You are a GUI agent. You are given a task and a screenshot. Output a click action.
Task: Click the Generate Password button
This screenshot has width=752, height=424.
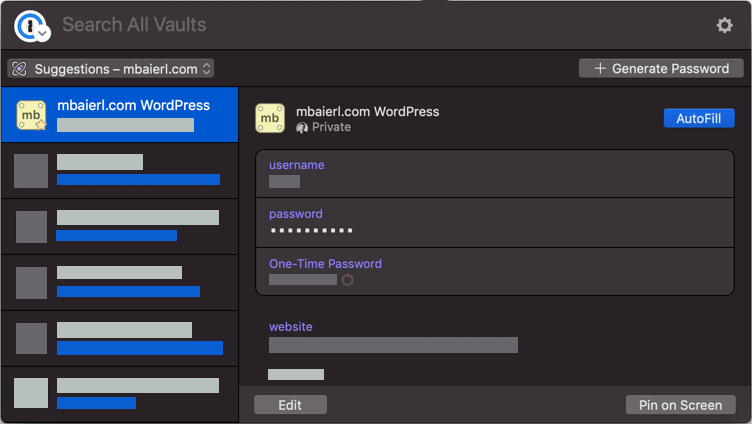point(661,69)
